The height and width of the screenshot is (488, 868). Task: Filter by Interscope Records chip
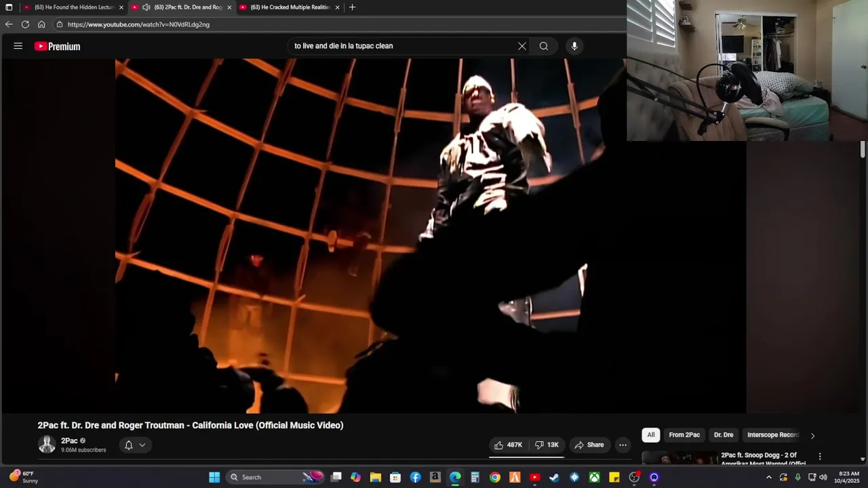(x=773, y=435)
